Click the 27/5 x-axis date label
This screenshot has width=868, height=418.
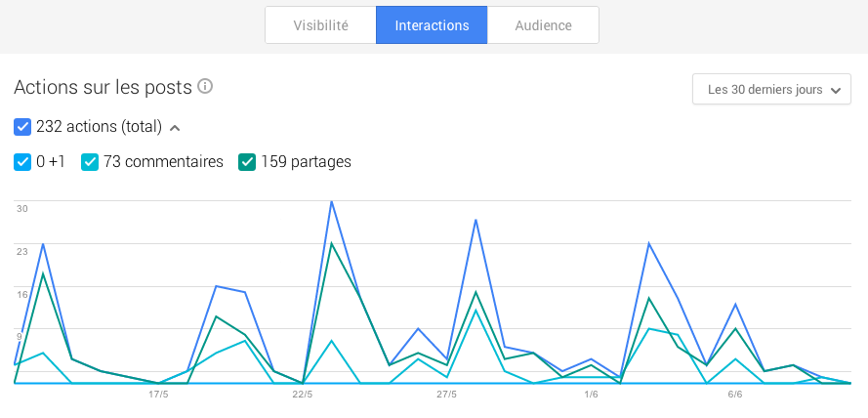pyautogui.click(x=446, y=395)
